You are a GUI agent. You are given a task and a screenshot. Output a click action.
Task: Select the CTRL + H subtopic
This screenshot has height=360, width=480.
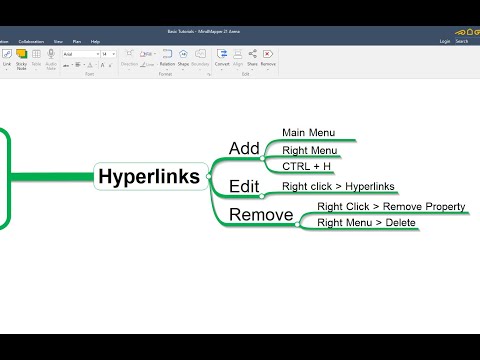pyautogui.click(x=306, y=166)
